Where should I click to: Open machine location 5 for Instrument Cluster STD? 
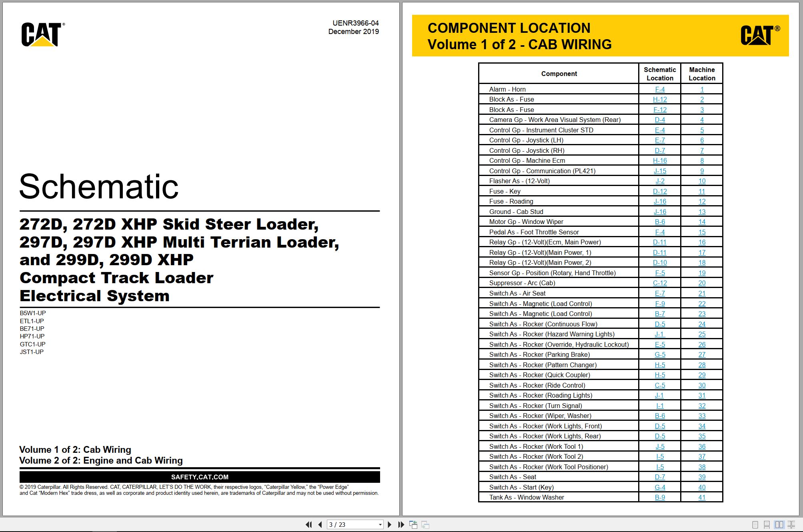tap(702, 130)
